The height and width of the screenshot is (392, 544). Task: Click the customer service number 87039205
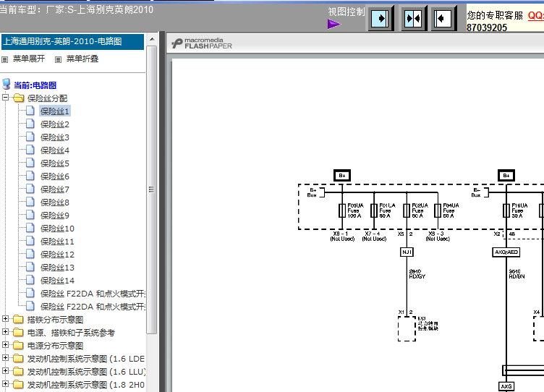pyautogui.click(x=487, y=27)
